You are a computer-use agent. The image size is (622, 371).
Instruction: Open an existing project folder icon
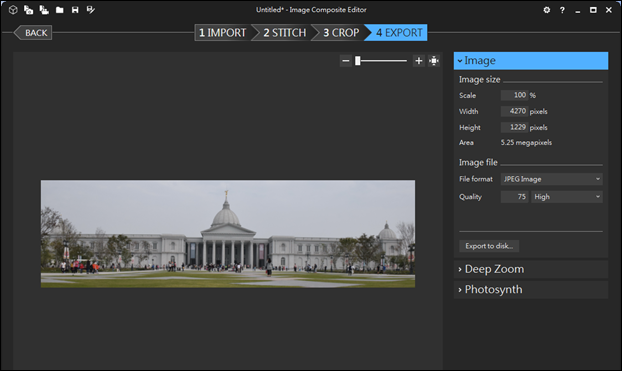click(60, 10)
